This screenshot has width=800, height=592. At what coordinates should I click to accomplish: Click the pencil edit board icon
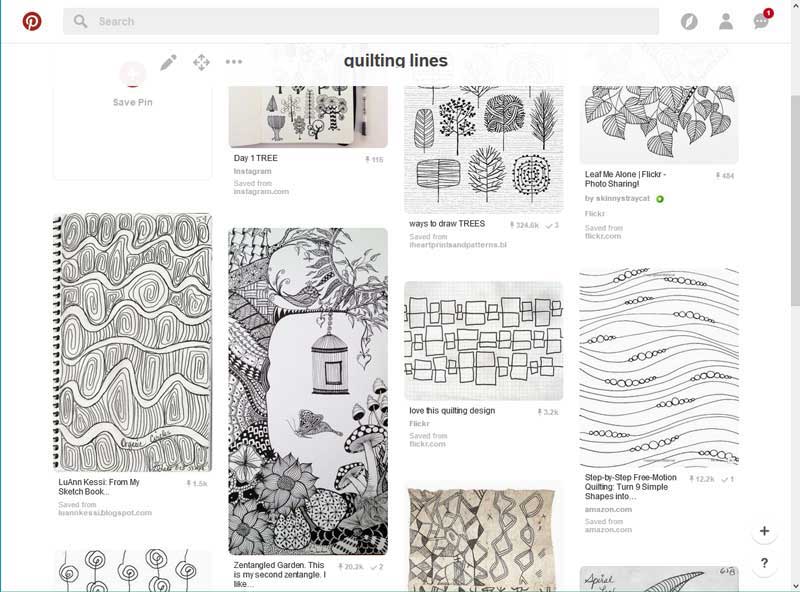[168, 62]
